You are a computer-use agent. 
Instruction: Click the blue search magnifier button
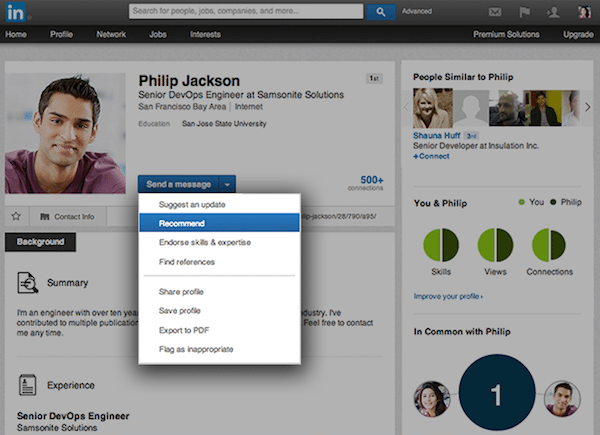pos(381,12)
